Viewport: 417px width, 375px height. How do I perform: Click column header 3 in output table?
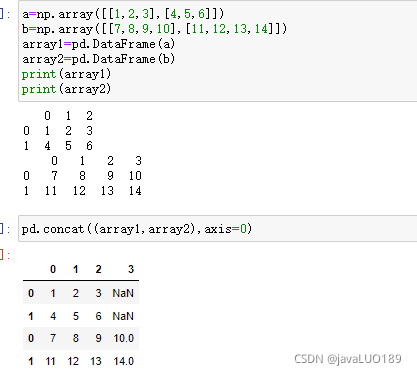[131, 269]
